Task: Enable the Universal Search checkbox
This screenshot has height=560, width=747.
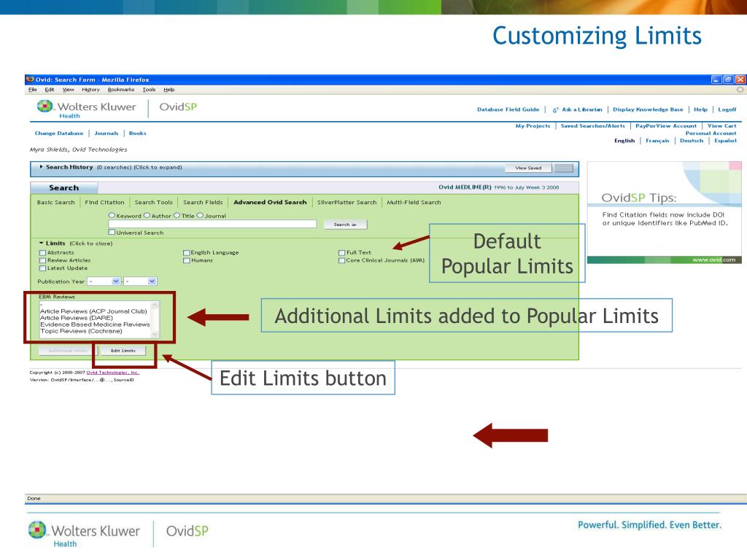Action: click(x=112, y=232)
